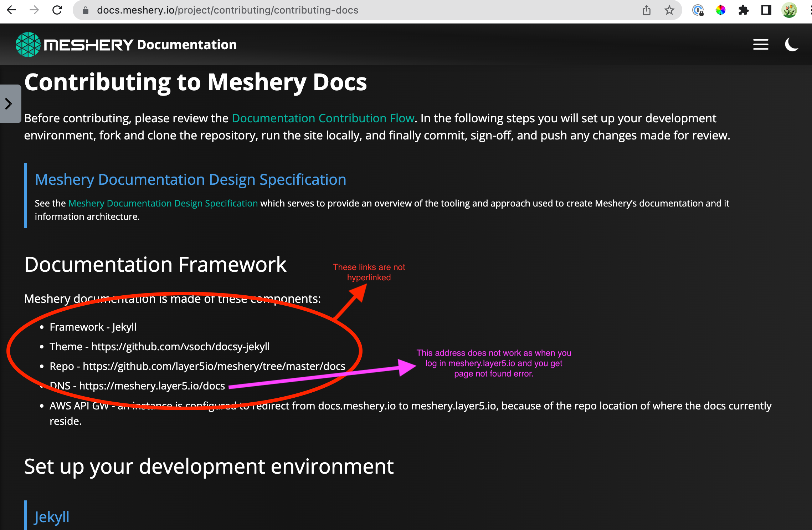Open the browser share icon

click(x=647, y=10)
